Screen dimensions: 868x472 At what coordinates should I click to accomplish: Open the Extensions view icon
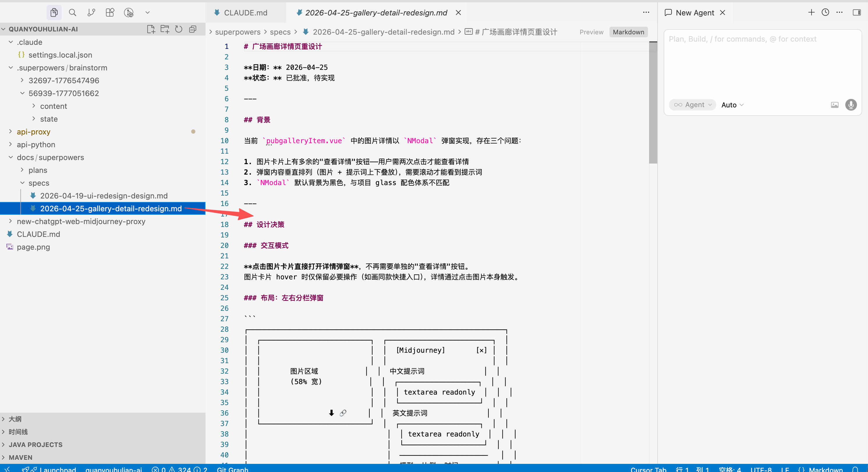(110, 13)
